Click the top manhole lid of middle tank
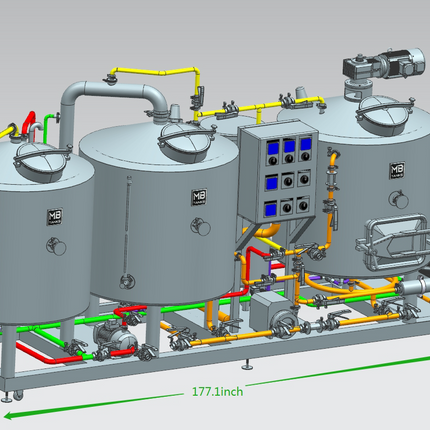 (187, 144)
